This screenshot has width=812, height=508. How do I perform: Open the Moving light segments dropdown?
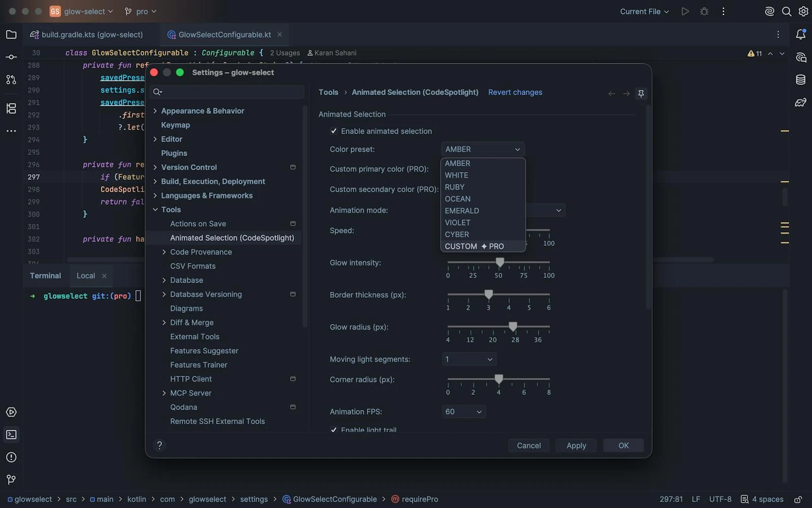469,359
